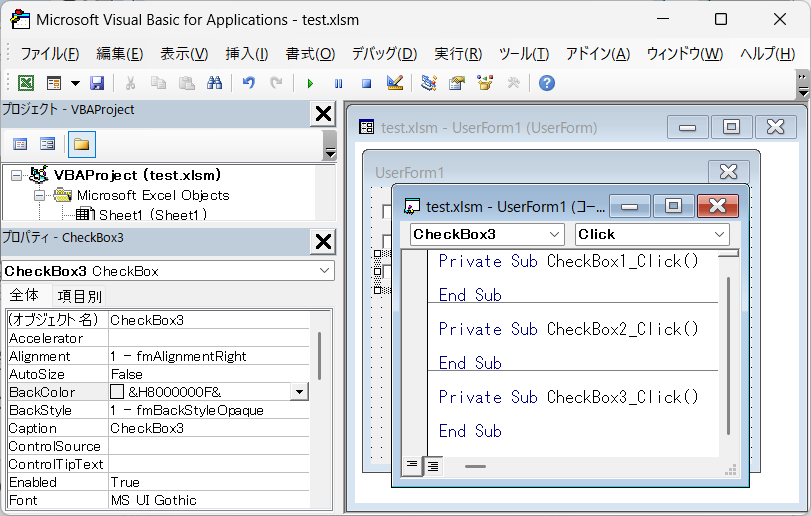This screenshot has height=516, width=811.
Task: Collapse the VBAProject (test.xlsm) tree node
Action: tap(17, 176)
